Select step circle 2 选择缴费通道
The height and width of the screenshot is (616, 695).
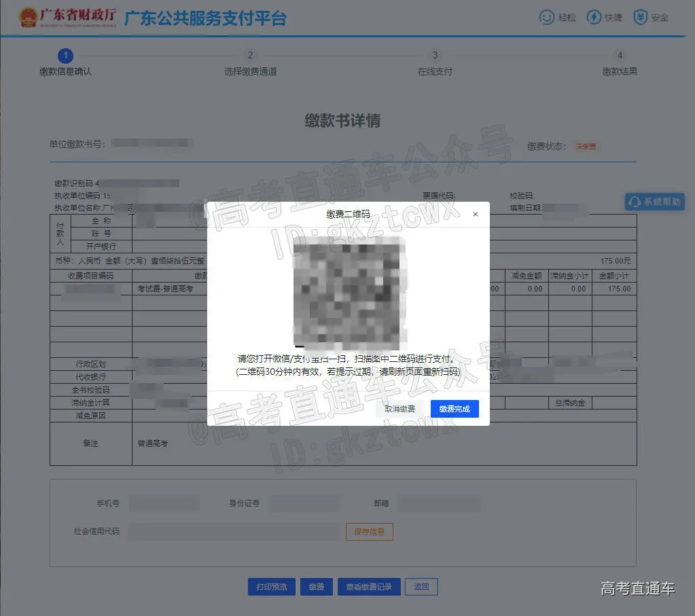[250, 56]
